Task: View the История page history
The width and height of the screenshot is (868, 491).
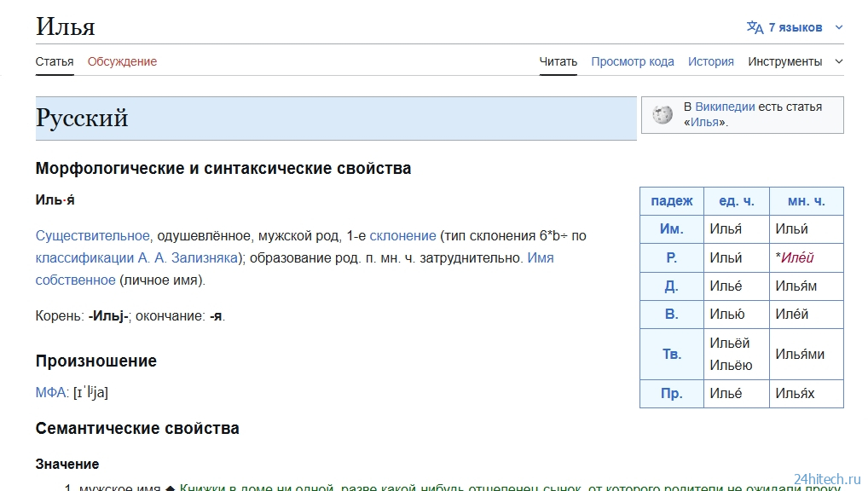Action: tap(710, 61)
